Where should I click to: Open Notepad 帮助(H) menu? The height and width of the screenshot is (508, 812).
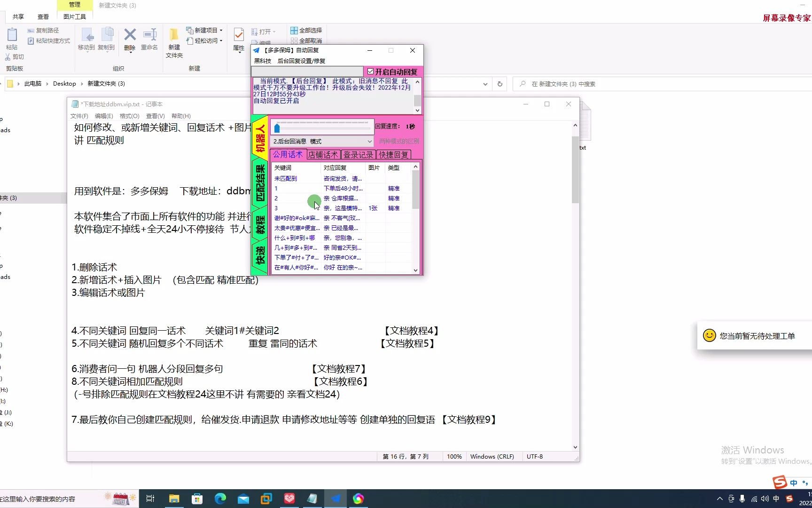[181, 116]
